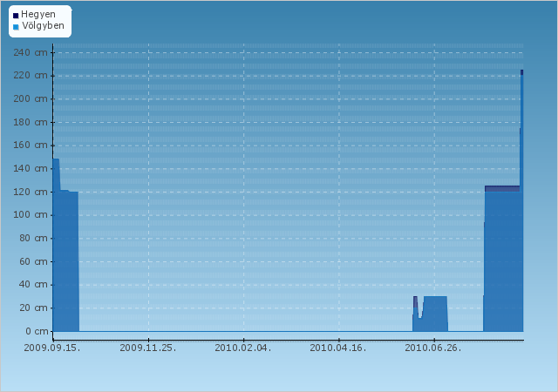Click the 60 cm axis label

[33, 262]
